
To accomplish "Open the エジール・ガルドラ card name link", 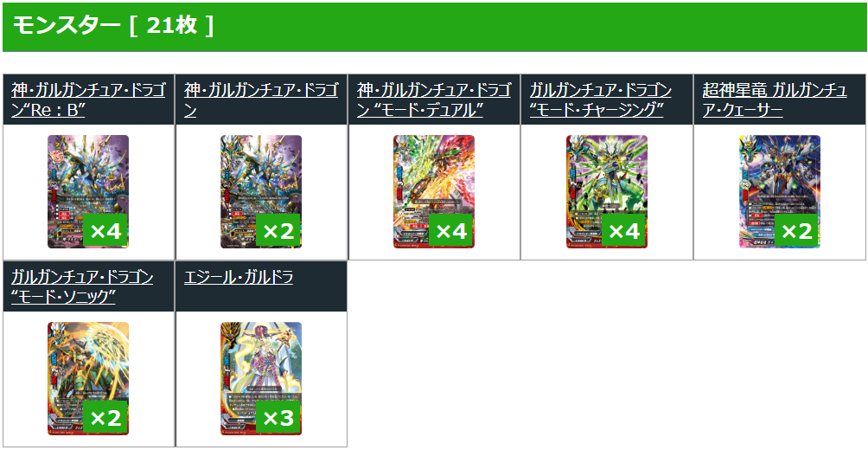I will tap(239, 277).
